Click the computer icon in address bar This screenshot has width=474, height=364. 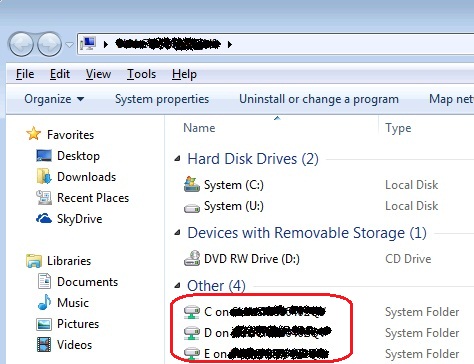pos(88,44)
